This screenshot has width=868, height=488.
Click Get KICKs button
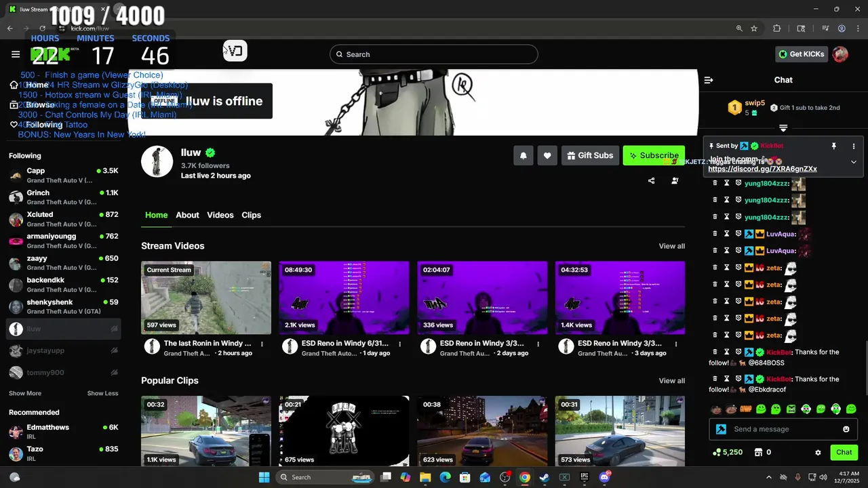[802, 54]
